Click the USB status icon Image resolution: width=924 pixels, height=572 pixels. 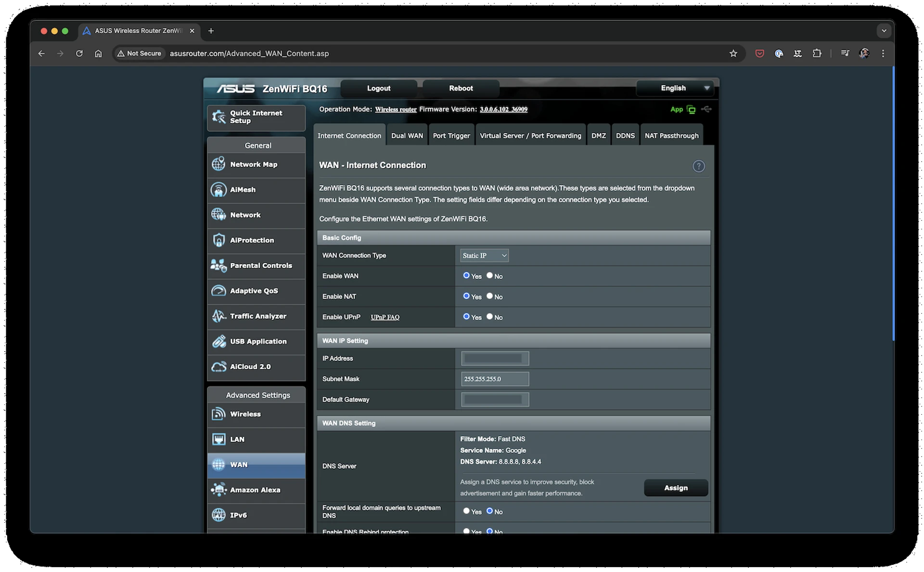pos(706,109)
